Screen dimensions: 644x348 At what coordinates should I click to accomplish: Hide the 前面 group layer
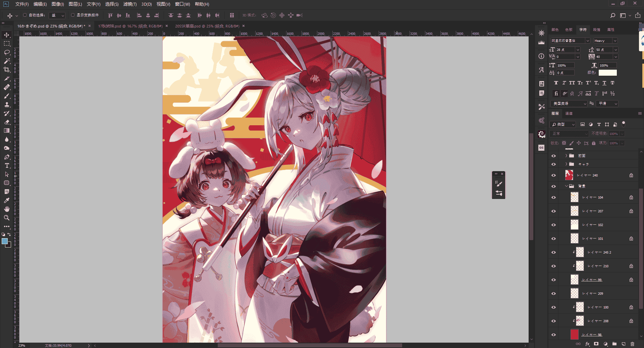pyautogui.click(x=553, y=156)
